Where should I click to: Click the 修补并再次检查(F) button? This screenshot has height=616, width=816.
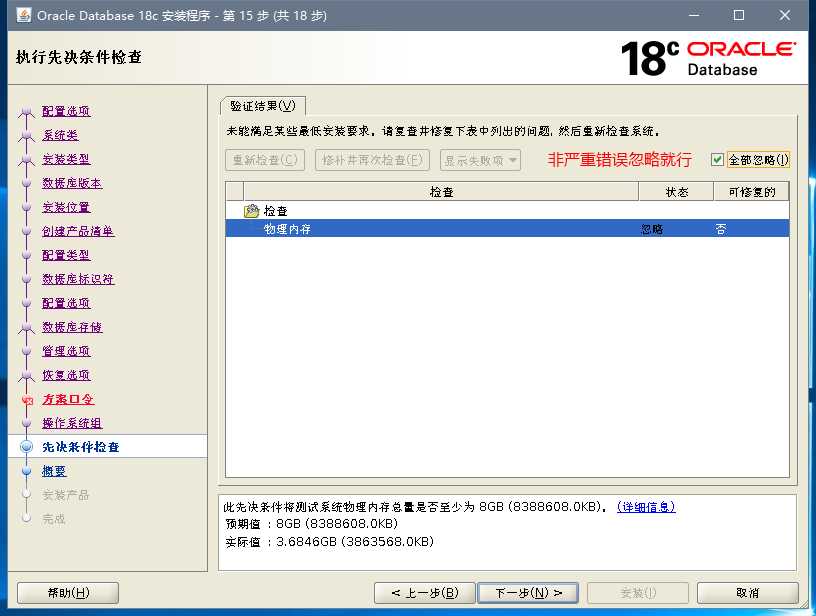[372, 160]
